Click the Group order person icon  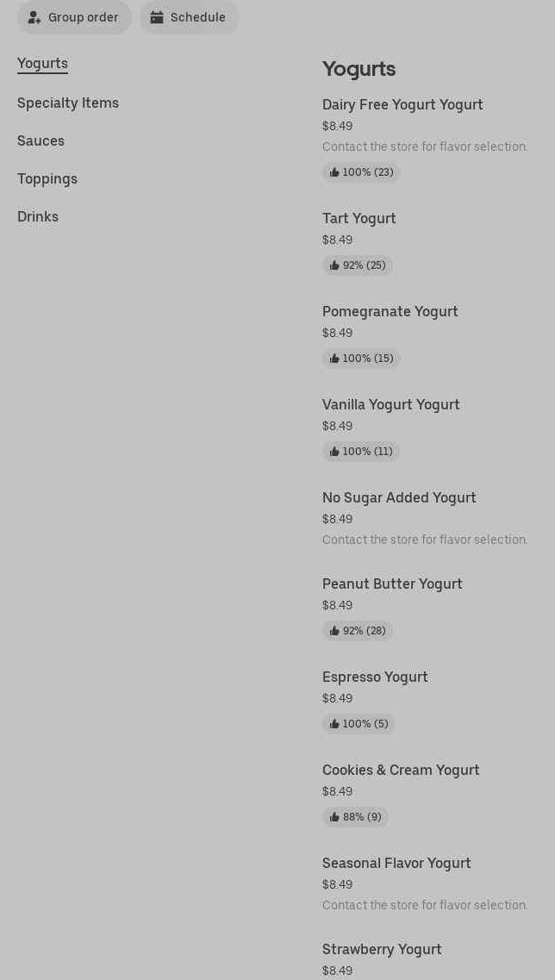[x=34, y=17]
